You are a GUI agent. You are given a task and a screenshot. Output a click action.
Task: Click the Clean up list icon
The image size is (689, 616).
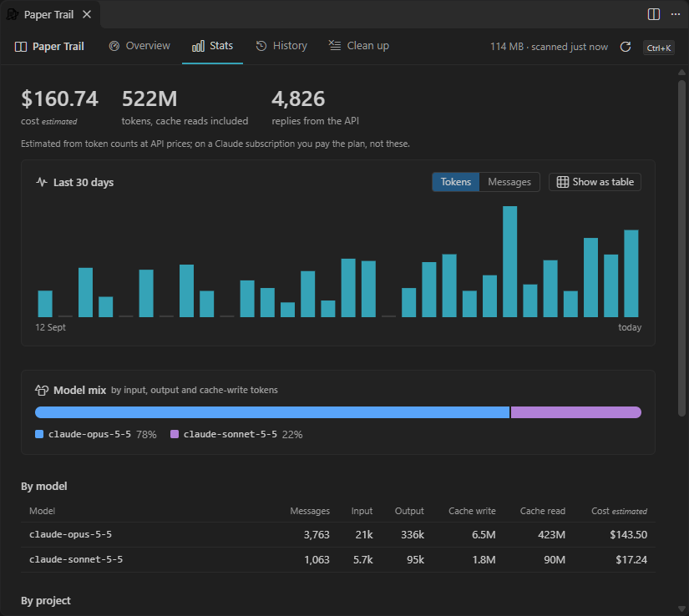335,45
